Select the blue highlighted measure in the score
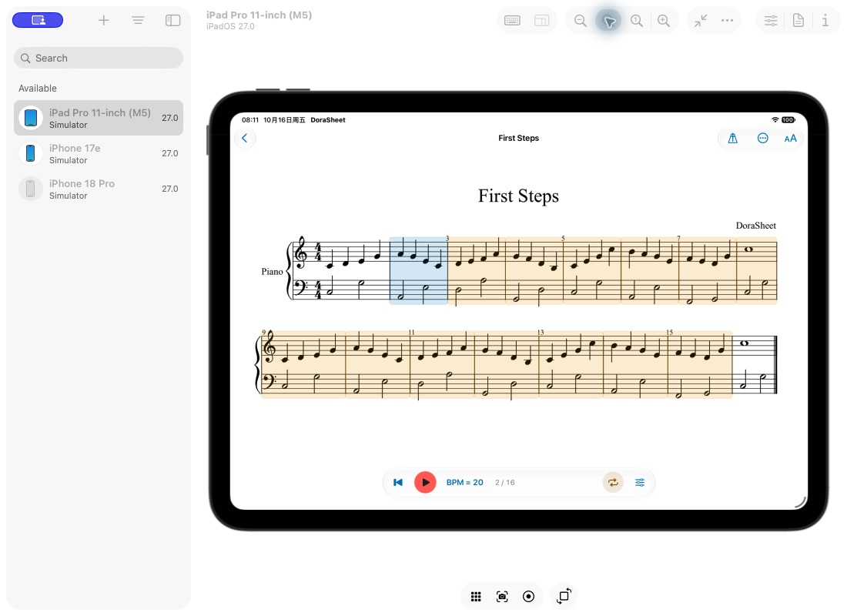The width and height of the screenshot is (847, 616). coord(419,271)
